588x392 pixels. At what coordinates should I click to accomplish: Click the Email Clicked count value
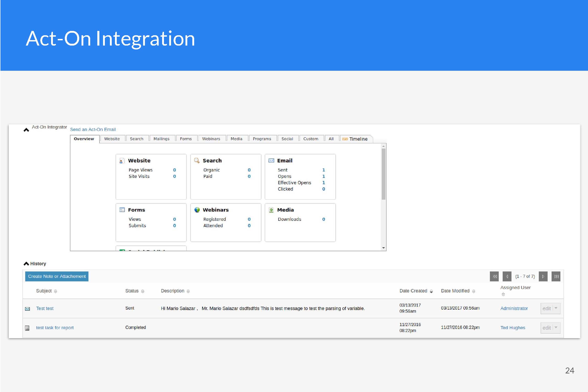324,189
